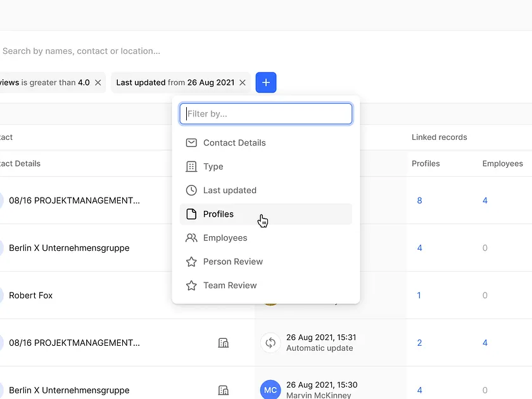Open the Robert Fox record
The height and width of the screenshot is (399, 532).
click(31, 295)
